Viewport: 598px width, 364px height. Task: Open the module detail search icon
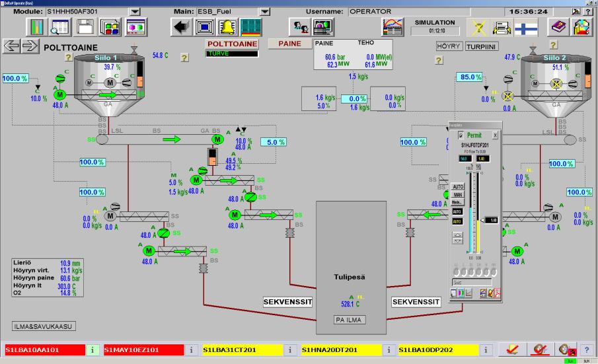(60, 27)
